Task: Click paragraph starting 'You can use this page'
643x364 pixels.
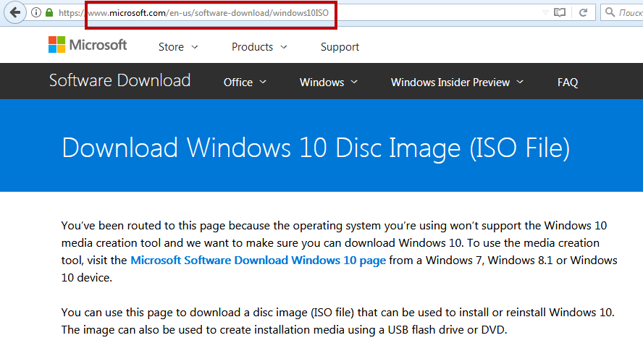Action: click(338, 321)
